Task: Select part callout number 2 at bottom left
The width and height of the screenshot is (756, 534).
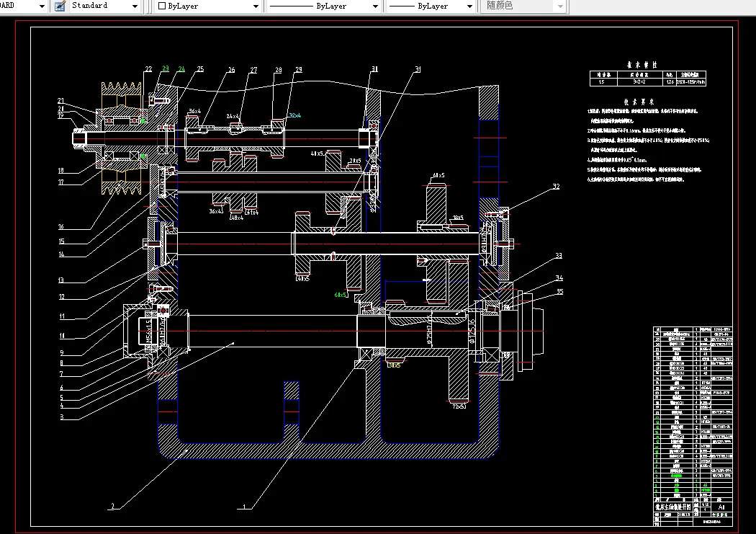Action: [112, 507]
